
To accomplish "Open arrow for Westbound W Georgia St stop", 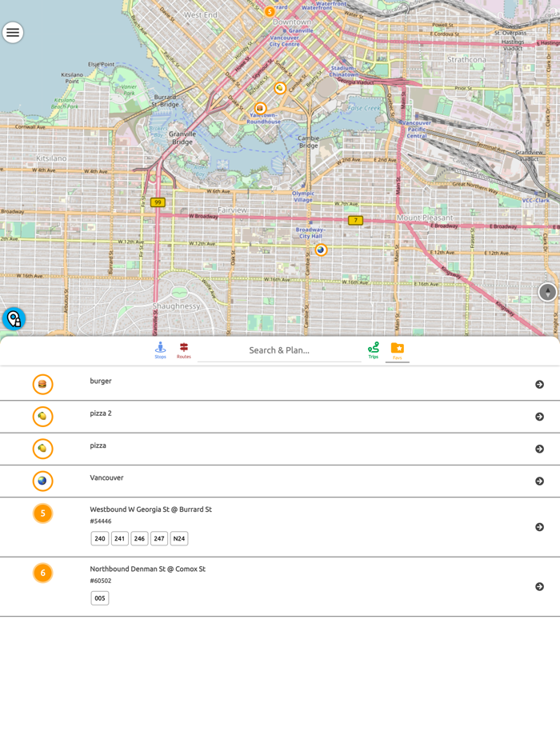I will click(x=539, y=527).
